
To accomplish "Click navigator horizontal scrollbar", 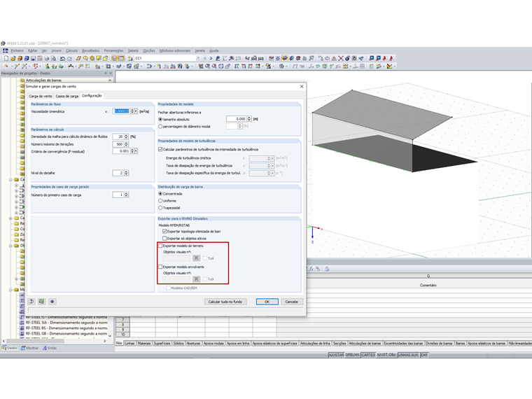I will click(55, 341).
